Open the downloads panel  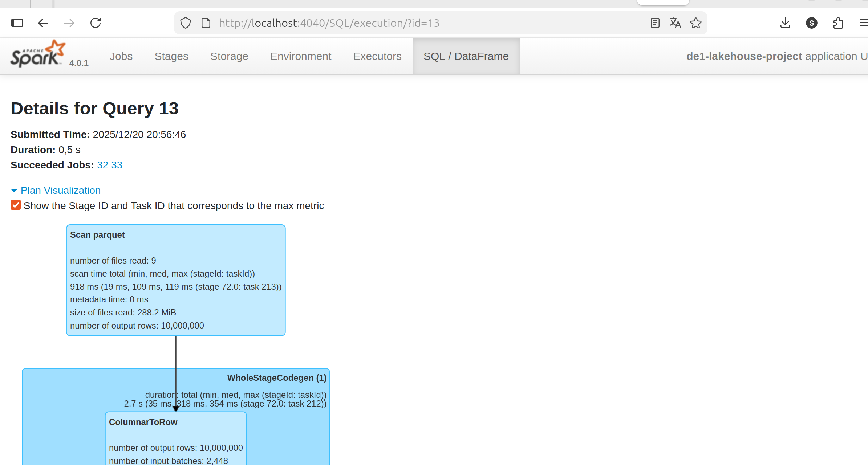coord(785,23)
